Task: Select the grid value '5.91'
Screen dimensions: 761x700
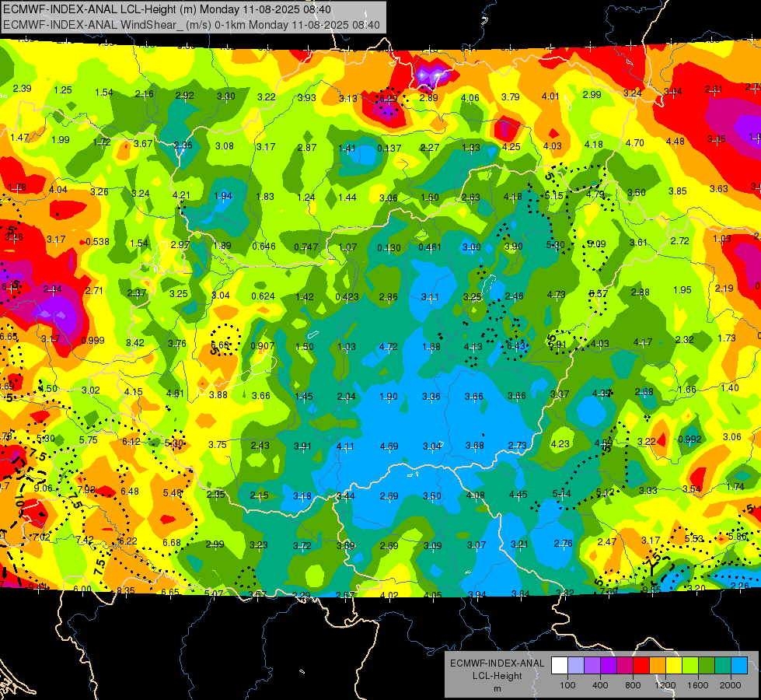Action: 557,345
